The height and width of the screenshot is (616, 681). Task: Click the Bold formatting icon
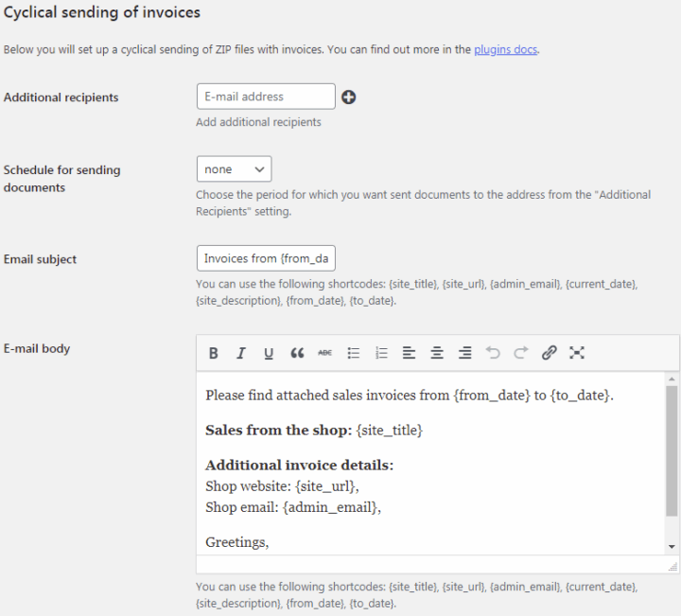pyautogui.click(x=214, y=353)
